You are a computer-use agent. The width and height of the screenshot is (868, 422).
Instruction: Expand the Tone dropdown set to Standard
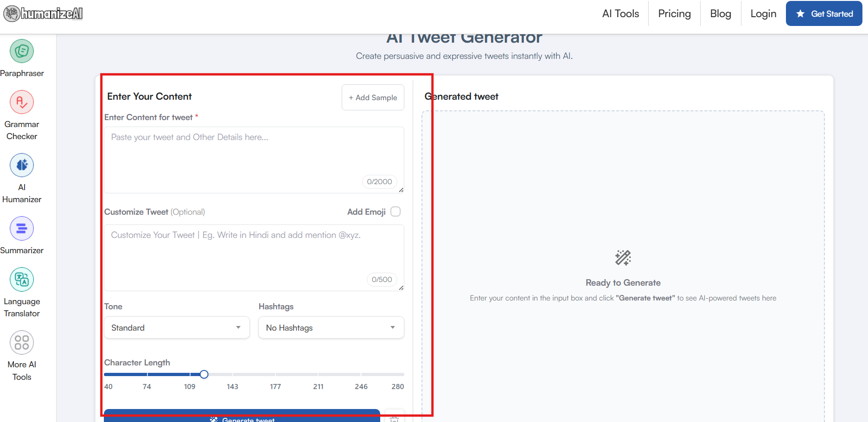pos(177,328)
